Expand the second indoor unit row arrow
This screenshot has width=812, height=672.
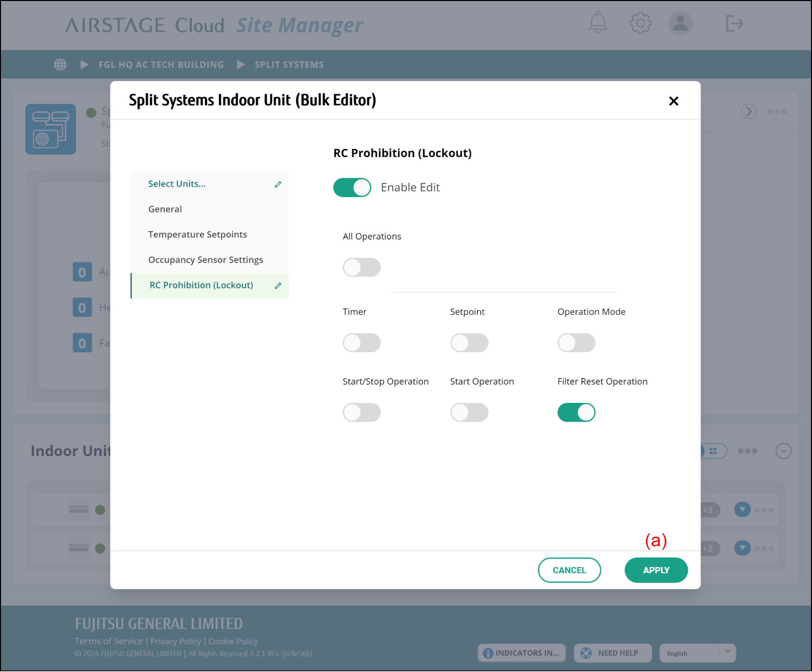[743, 548]
